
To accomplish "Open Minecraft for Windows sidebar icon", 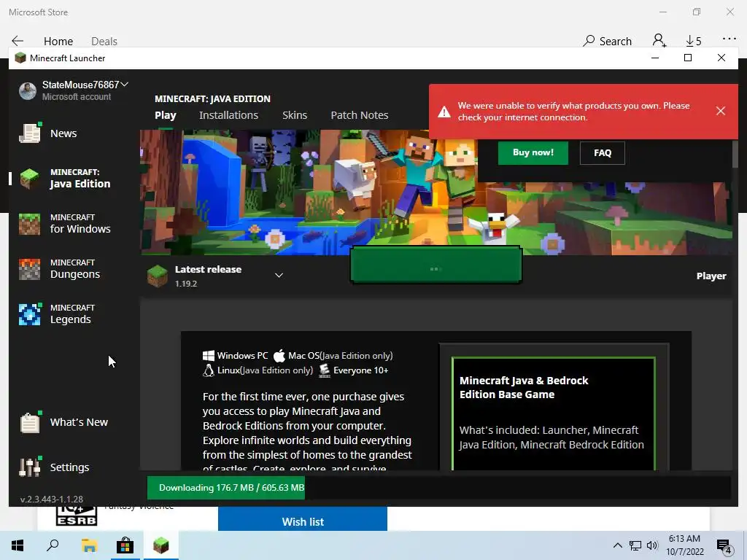I will 29,224.
